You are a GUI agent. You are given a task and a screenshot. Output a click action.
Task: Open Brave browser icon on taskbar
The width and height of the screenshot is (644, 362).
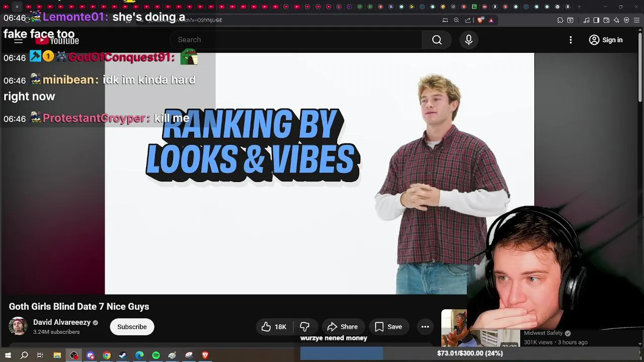tap(205, 355)
